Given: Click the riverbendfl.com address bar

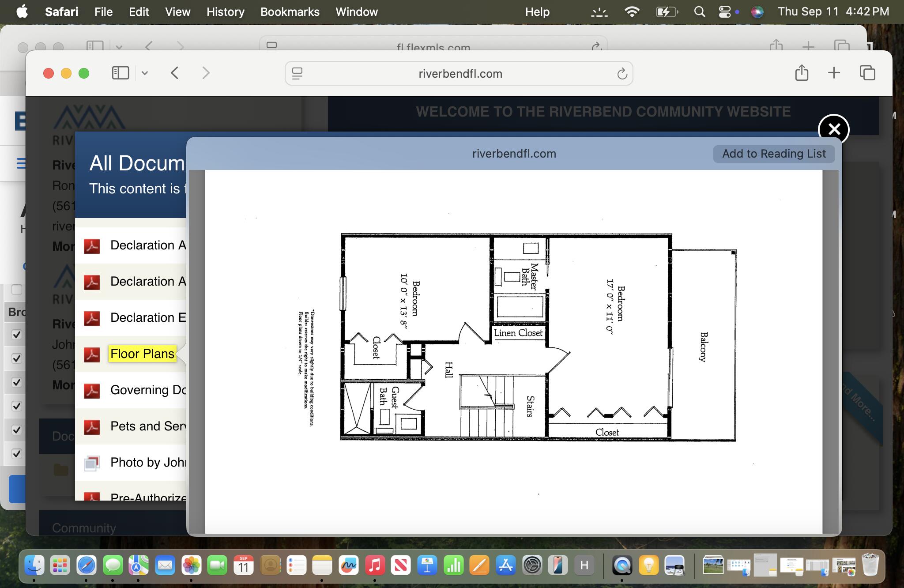Looking at the screenshot, I should pyautogui.click(x=459, y=73).
